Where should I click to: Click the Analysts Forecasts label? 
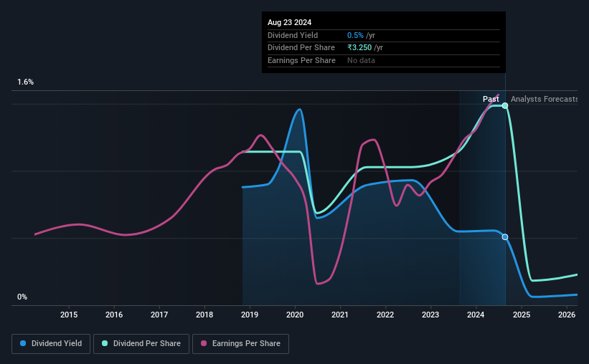[x=545, y=99]
